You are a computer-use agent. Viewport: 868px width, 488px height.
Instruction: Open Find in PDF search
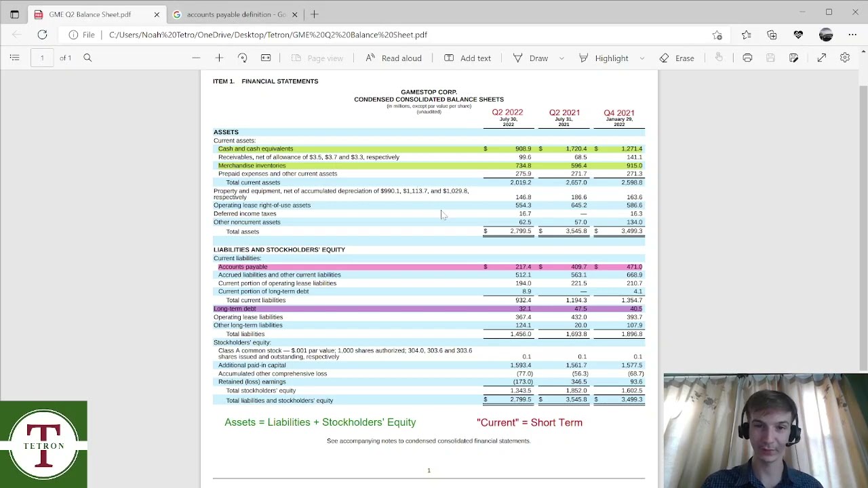click(87, 58)
